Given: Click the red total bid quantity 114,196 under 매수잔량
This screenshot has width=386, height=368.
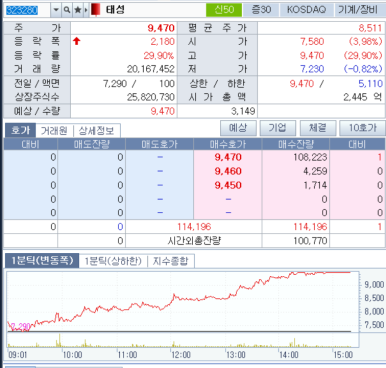Looking at the screenshot, I should tap(310, 227).
